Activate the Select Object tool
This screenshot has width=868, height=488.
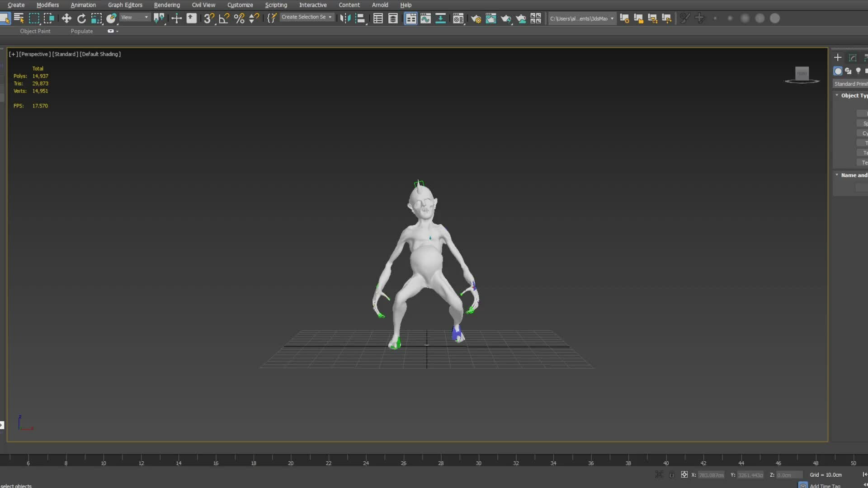(6, 18)
